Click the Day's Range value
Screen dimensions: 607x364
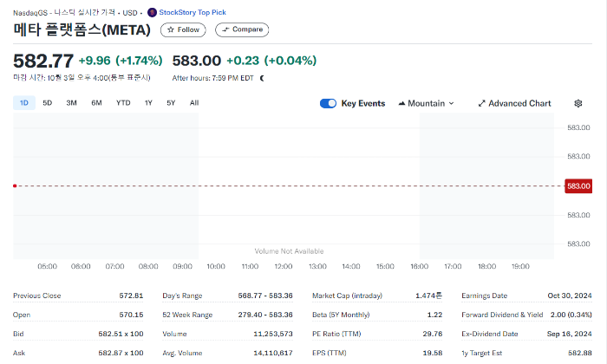point(265,296)
